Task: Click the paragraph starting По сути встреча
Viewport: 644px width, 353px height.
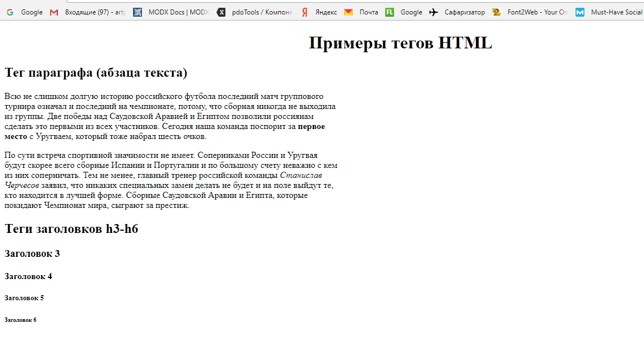Action: (171, 181)
